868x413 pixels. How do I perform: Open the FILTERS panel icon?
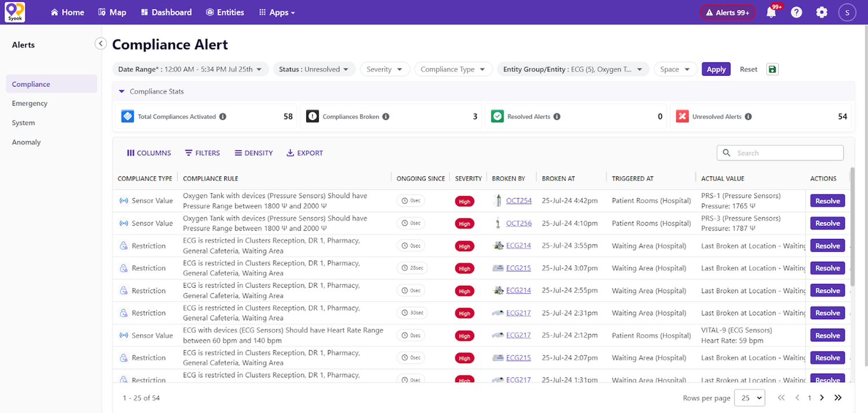(x=188, y=152)
